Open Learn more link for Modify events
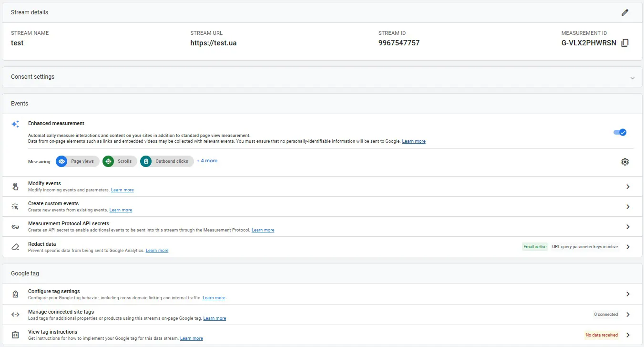The height and width of the screenshot is (347, 644). tap(123, 190)
